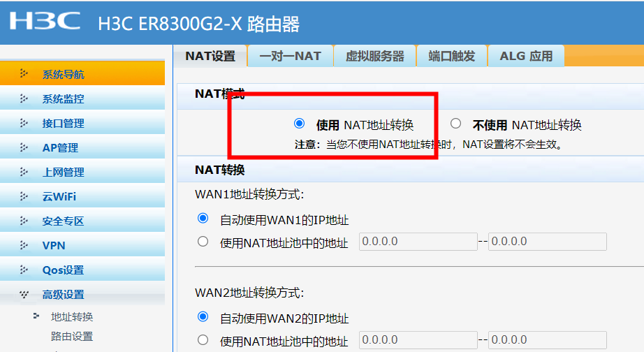This screenshot has width=644, height=352.
Task: Open Qos设置 in the sidebar
Action: tap(82, 270)
